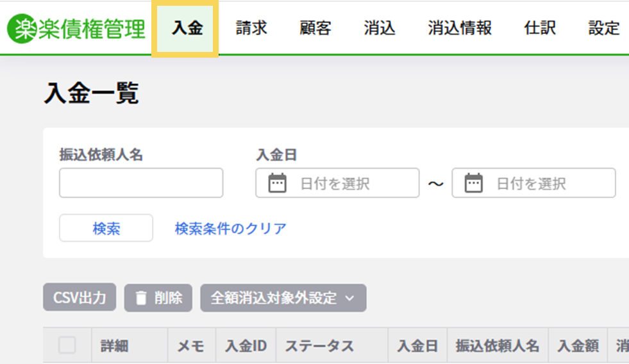Export with the CSV出力 button
The image size is (629, 364).
click(x=80, y=297)
